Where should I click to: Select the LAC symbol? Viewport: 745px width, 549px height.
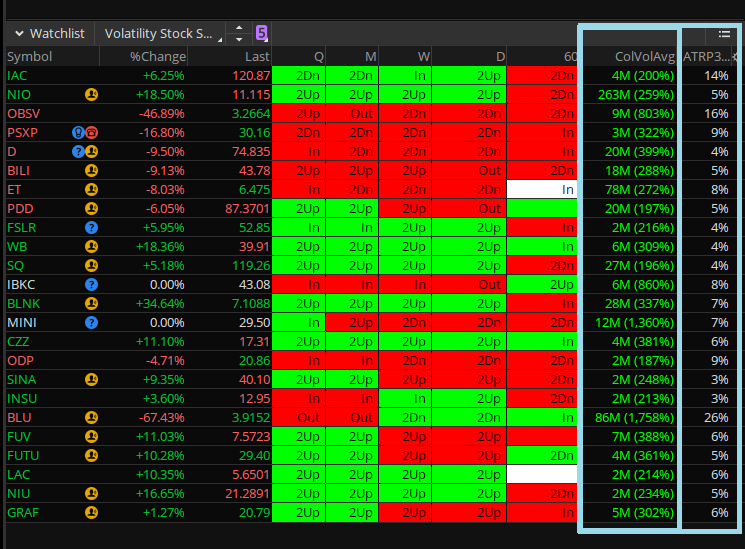pyautogui.click(x=19, y=475)
